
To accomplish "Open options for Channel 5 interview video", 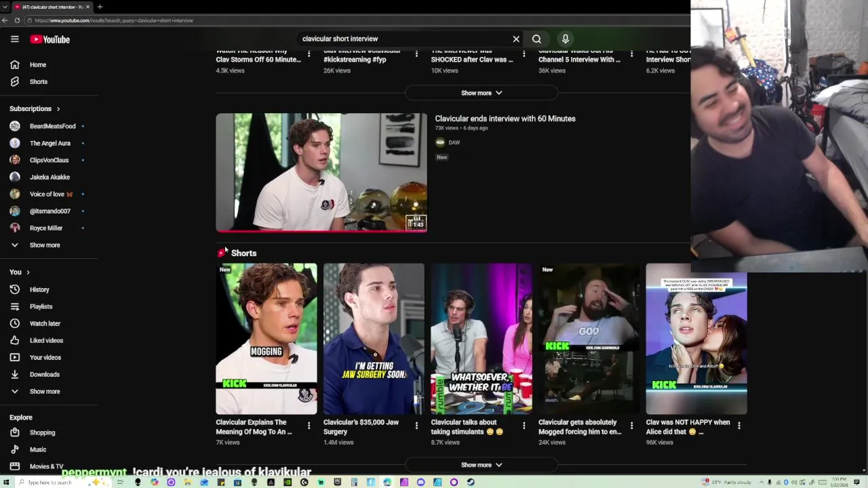I will pyautogui.click(x=631, y=54).
